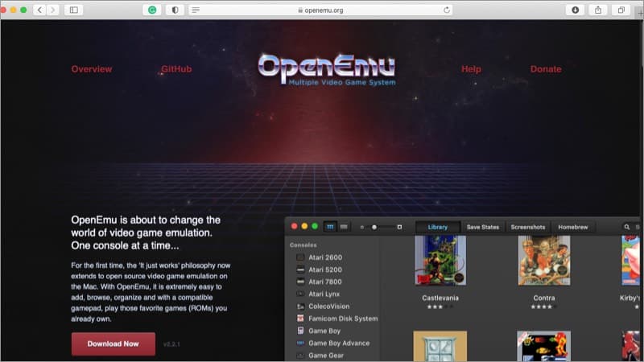Open the Share icon in Safari toolbar

[x=598, y=10]
